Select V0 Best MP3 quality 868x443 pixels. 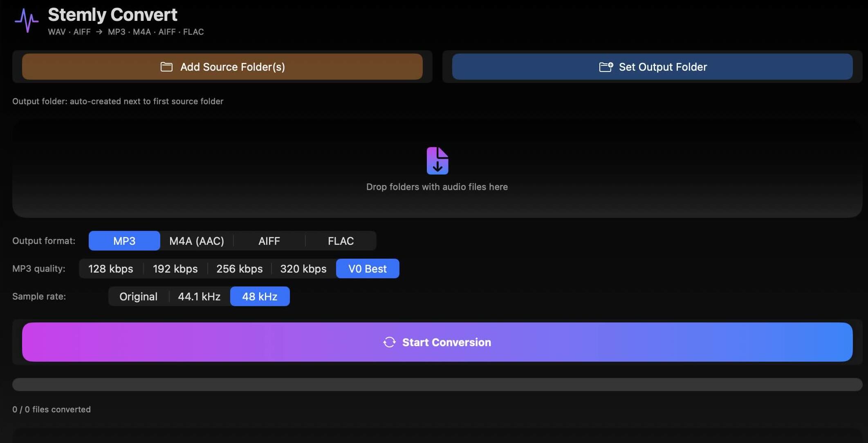click(x=367, y=268)
